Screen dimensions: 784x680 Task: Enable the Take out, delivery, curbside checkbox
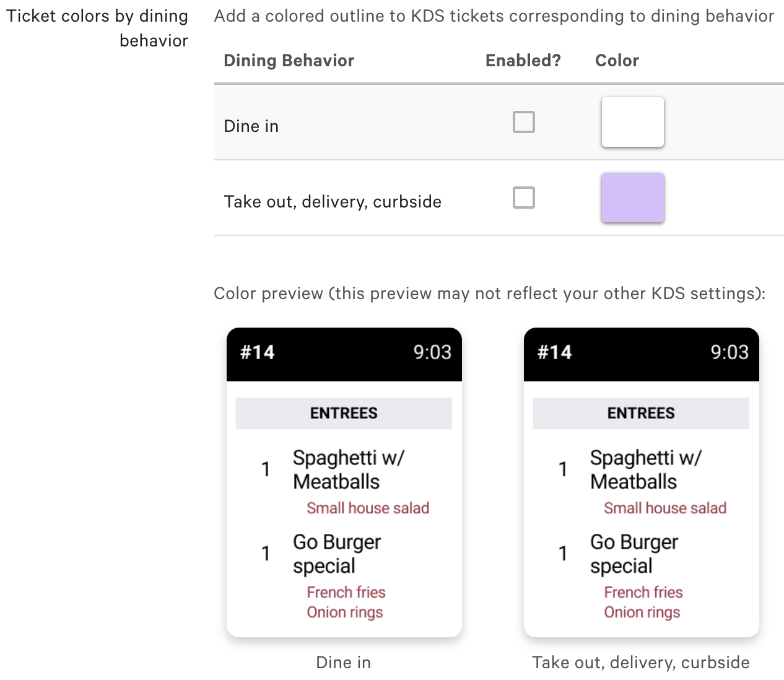[x=523, y=197]
